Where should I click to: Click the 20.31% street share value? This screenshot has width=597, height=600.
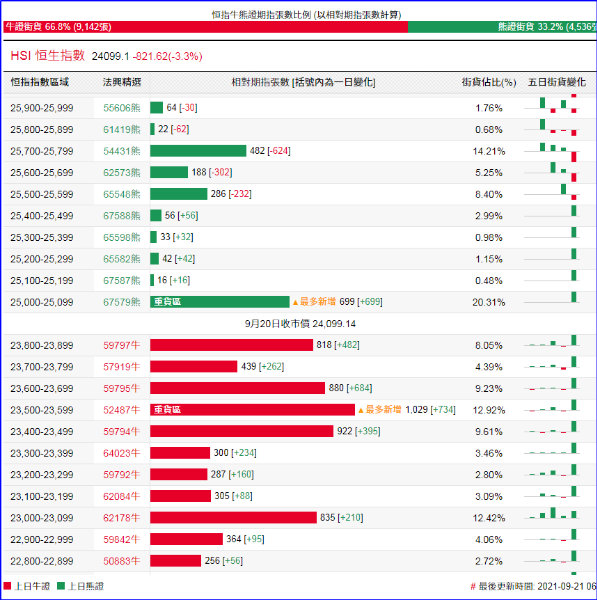[489, 302]
